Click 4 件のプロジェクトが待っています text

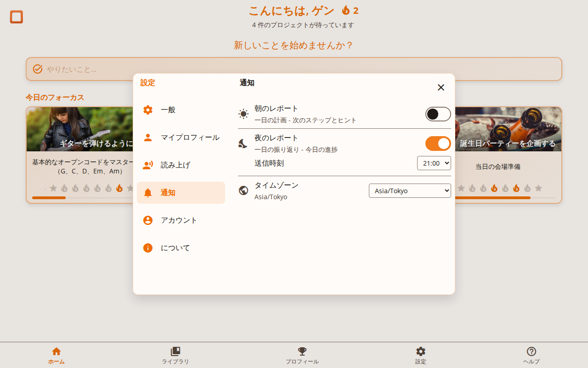tap(303, 25)
